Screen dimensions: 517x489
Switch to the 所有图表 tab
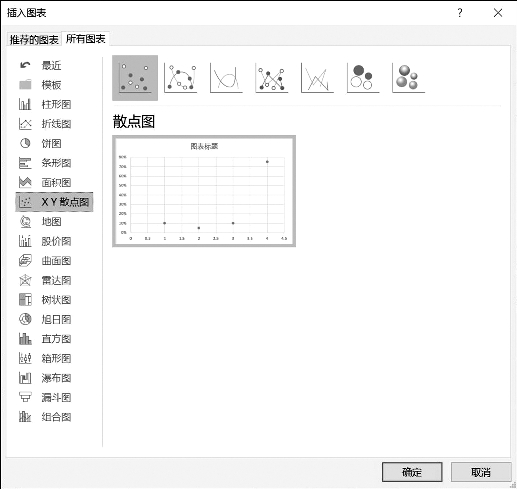[86, 39]
